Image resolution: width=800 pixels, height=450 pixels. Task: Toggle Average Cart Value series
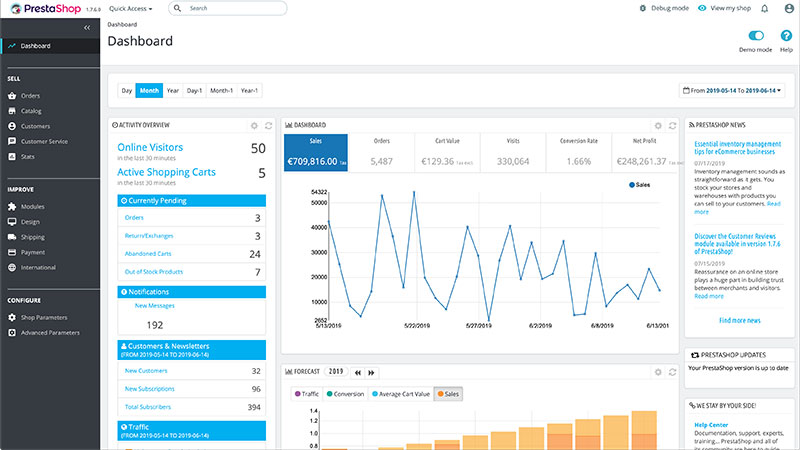pos(401,394)
